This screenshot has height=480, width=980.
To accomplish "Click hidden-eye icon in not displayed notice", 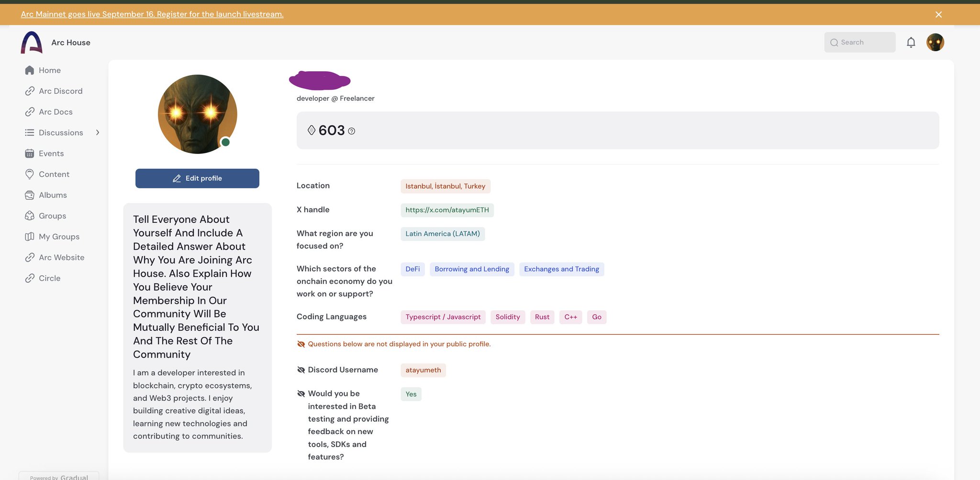I will coord(301,344).
